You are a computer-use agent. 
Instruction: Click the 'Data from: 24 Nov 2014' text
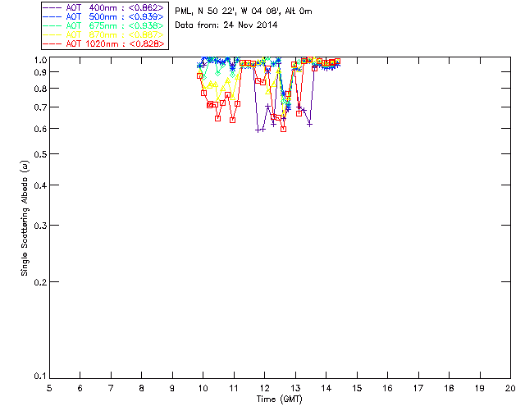226,25
